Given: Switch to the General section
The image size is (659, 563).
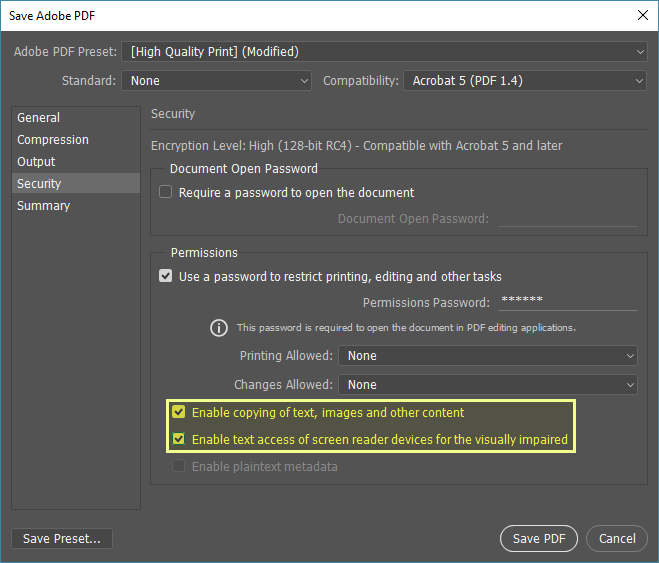Looking at the screenshot, I should point(39,118).
